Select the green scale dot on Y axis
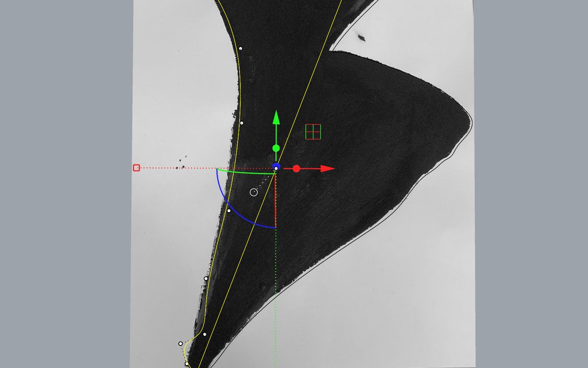This screenshot has height=368, width=588. tap(276, 148)
